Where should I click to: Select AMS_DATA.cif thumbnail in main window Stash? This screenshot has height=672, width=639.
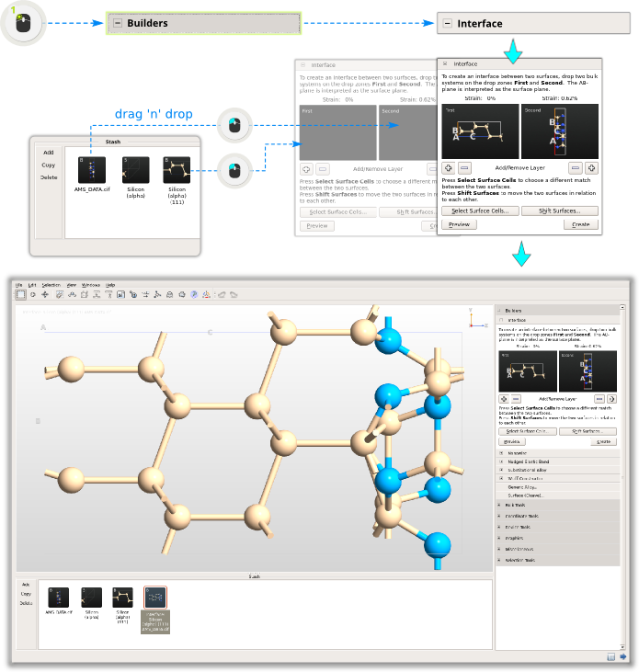pyautogui.click(x=59, y=598)
